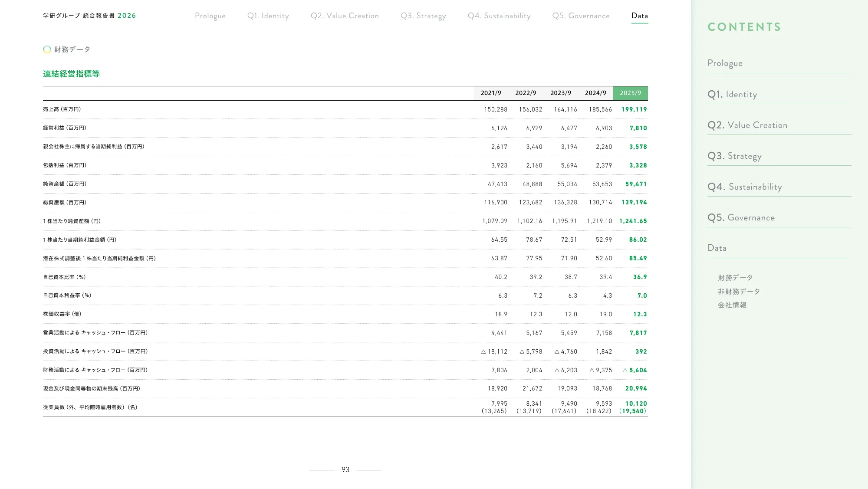Click the 投資活動による キャッシュ・フロー row label
This screenshot has width=868, height=489.
click(95, 351)
